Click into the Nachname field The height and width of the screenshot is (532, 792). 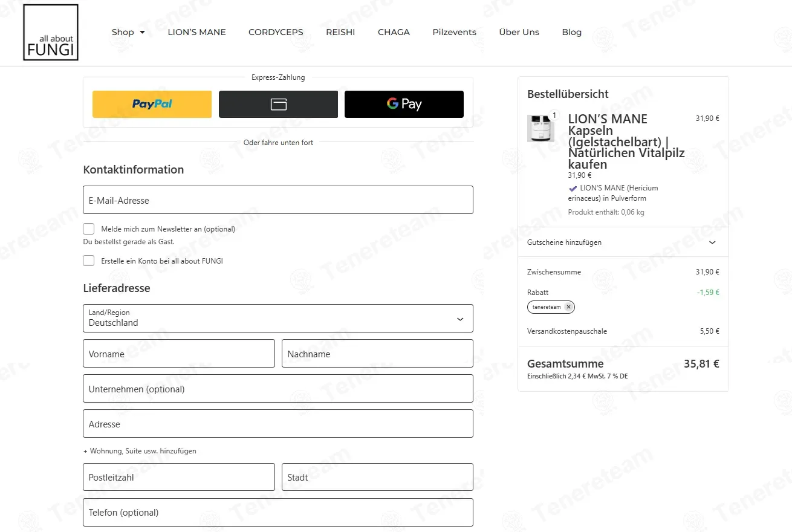click(x=377, y=354)
